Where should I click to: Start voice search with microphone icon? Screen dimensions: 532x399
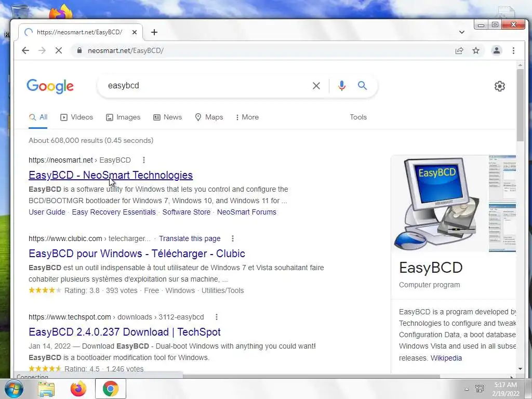tap(342, 86)
